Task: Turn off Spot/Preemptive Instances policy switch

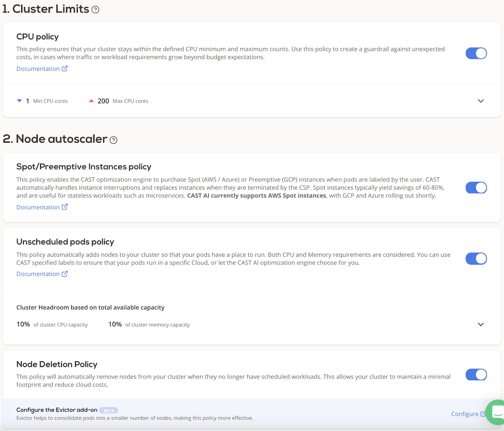Action: coord(476,188)
